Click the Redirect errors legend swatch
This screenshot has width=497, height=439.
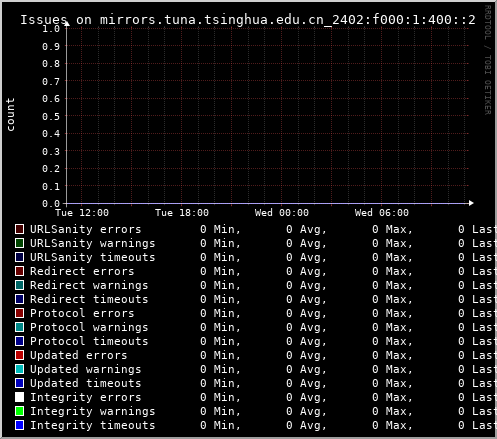20,271
